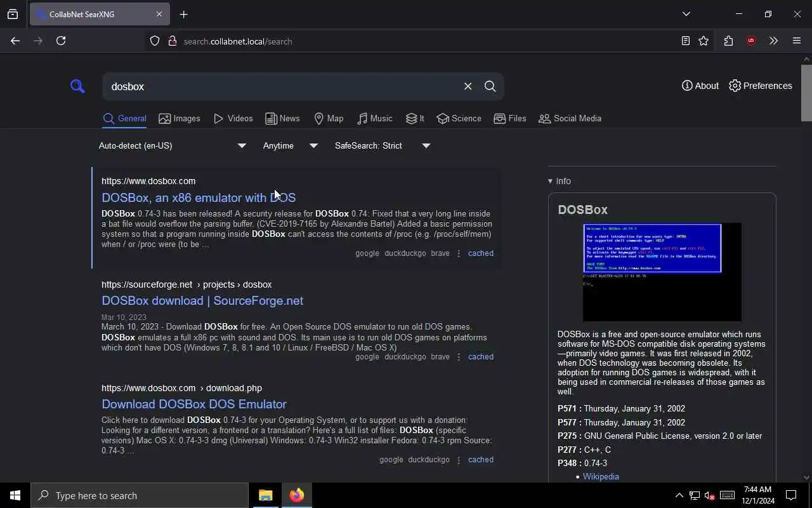Open cached version of dosbox.com result
The image size is (812, 508).
coord(480,253)
